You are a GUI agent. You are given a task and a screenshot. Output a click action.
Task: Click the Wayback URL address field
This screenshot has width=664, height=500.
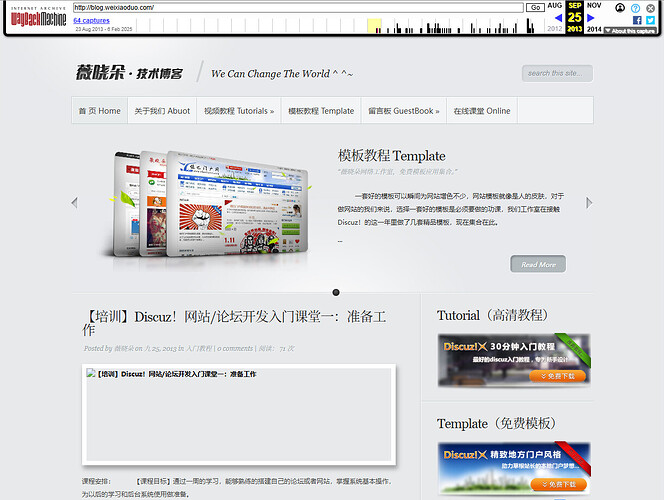coord(298,8)
